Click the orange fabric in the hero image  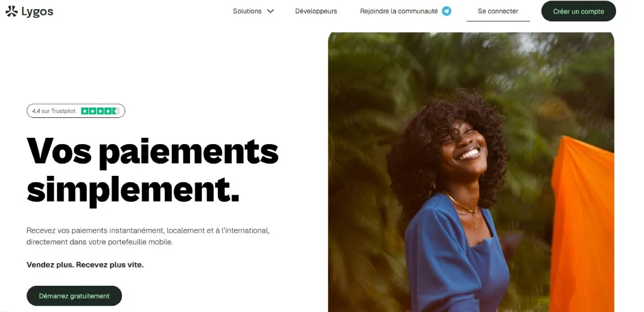(x=582, y=225)
